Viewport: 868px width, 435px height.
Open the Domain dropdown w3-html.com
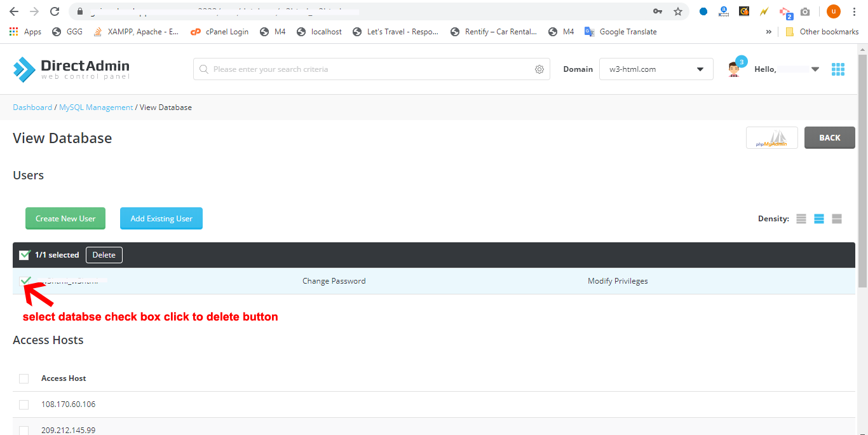tap(656, 69)
